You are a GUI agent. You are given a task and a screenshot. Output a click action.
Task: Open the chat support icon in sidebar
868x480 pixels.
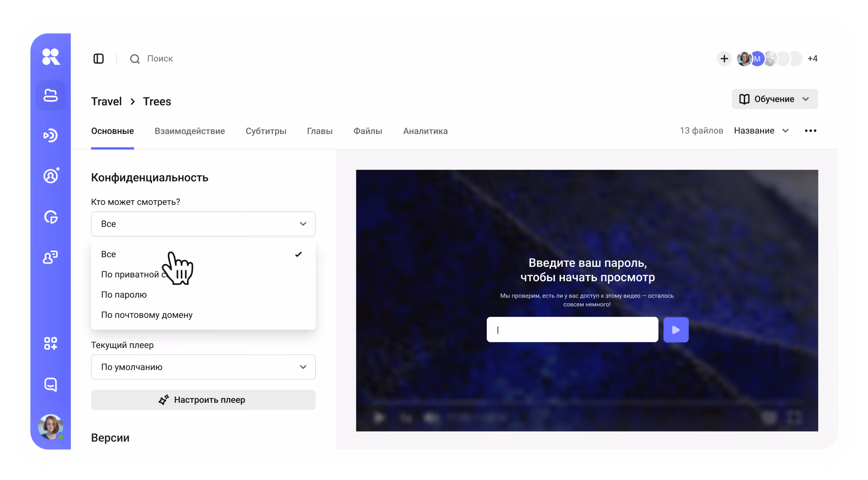click(x=50, y=384)
